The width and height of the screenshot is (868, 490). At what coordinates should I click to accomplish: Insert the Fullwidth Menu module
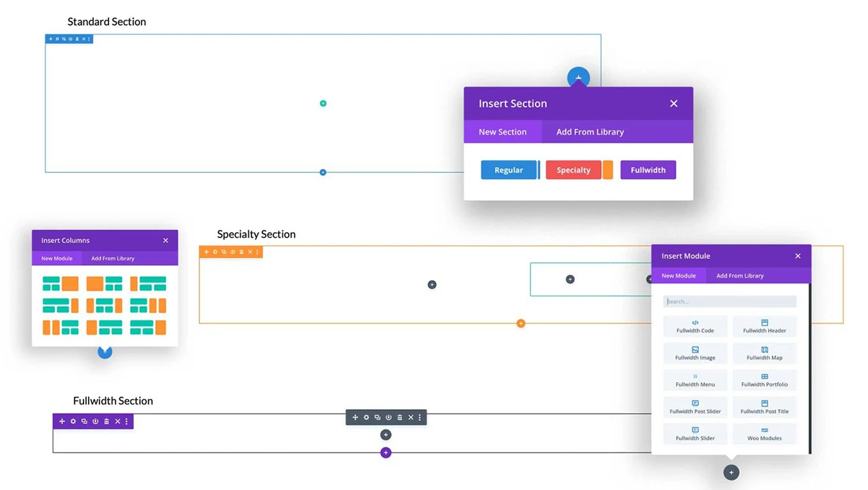[695, 380]
